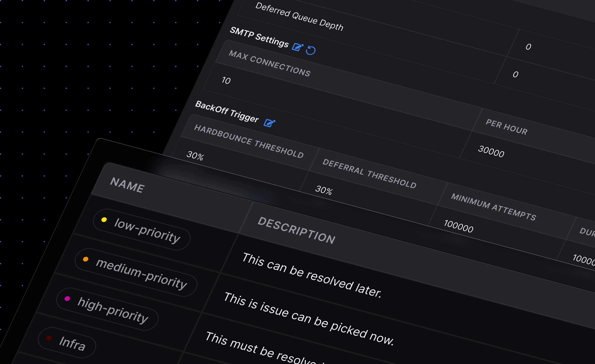Click the magenta dot on high-priority tag
This screenshot has height=364, width=595.
point(67,299)
